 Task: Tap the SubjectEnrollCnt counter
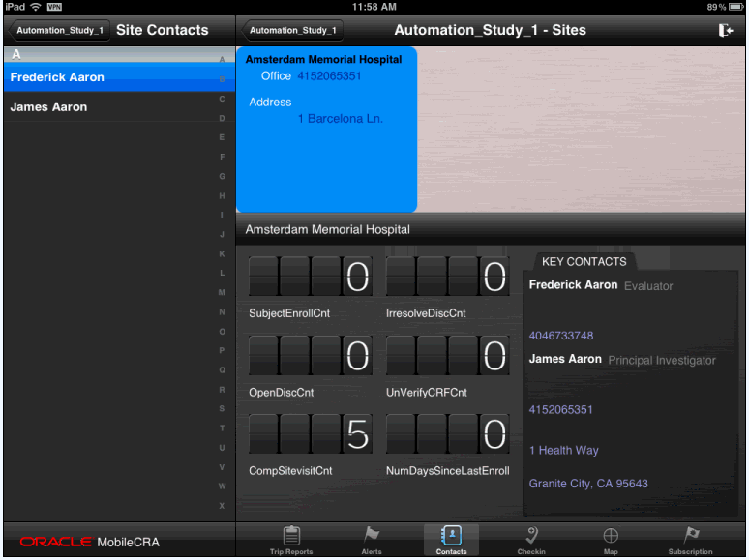(x=311, y=277)
